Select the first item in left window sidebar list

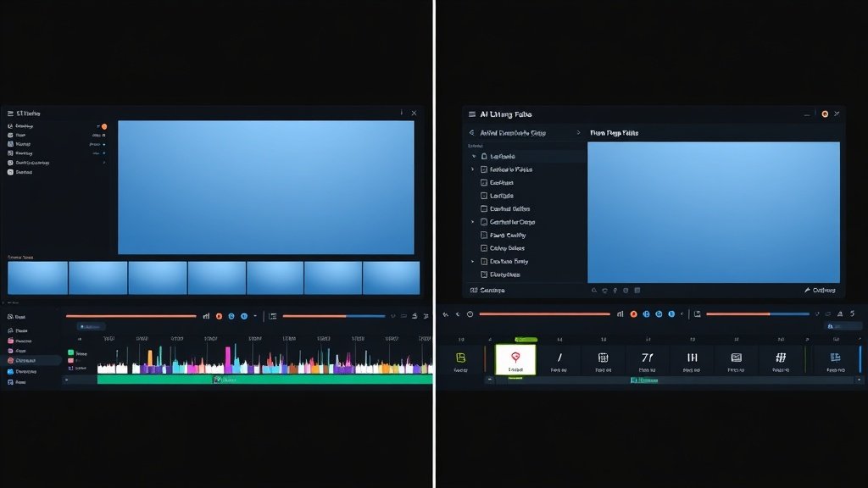[x=20, y=126]
